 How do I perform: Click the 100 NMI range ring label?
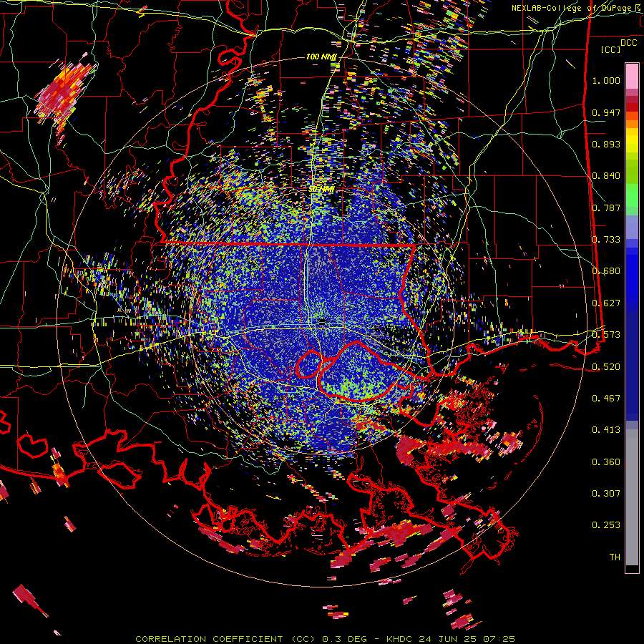(321, 57)
